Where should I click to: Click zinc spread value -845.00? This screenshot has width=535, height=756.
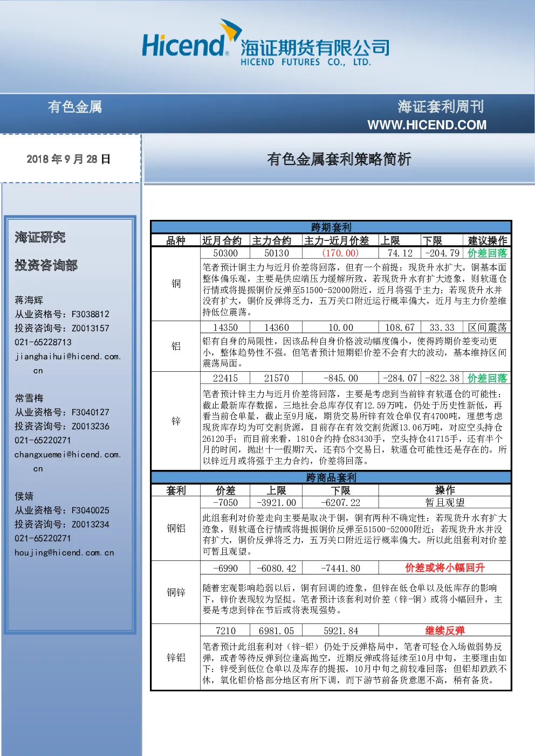[341, 378]
